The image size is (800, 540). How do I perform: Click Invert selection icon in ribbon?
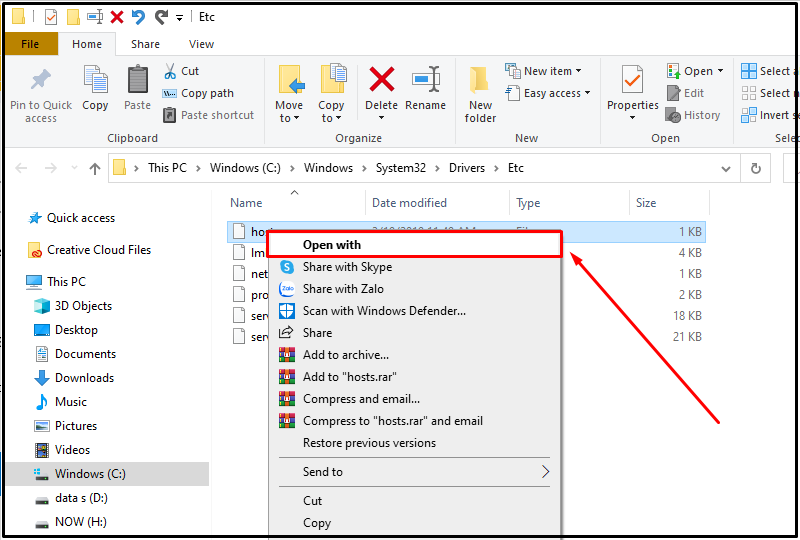click(749, 115)
